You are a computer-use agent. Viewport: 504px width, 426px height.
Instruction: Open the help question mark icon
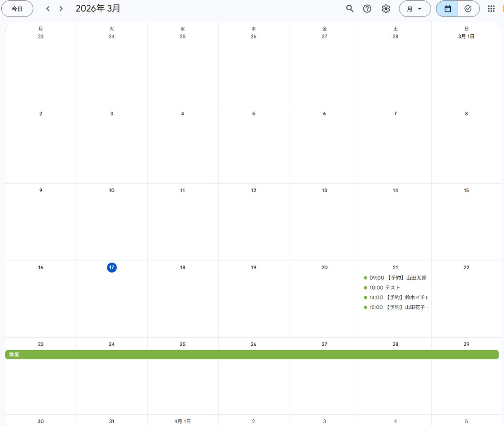[367, 9]
